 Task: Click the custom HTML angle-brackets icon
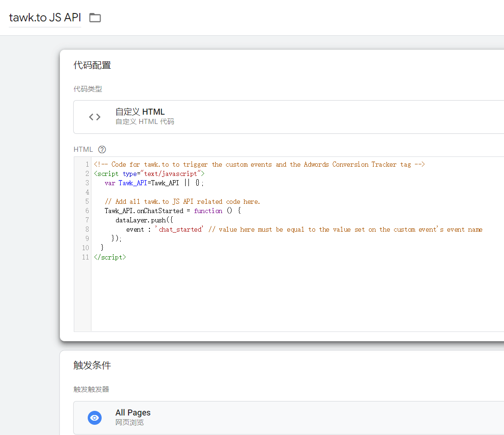pos(95,117)
